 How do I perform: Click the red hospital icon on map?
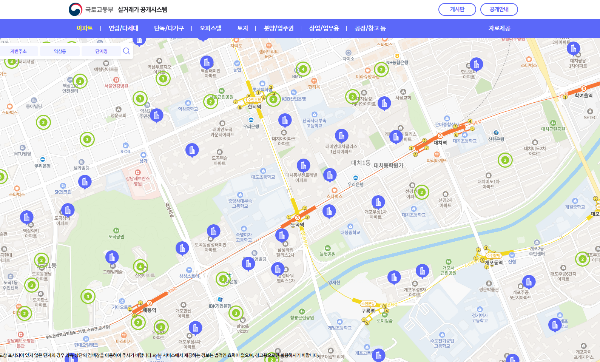(x=138, y=173)
